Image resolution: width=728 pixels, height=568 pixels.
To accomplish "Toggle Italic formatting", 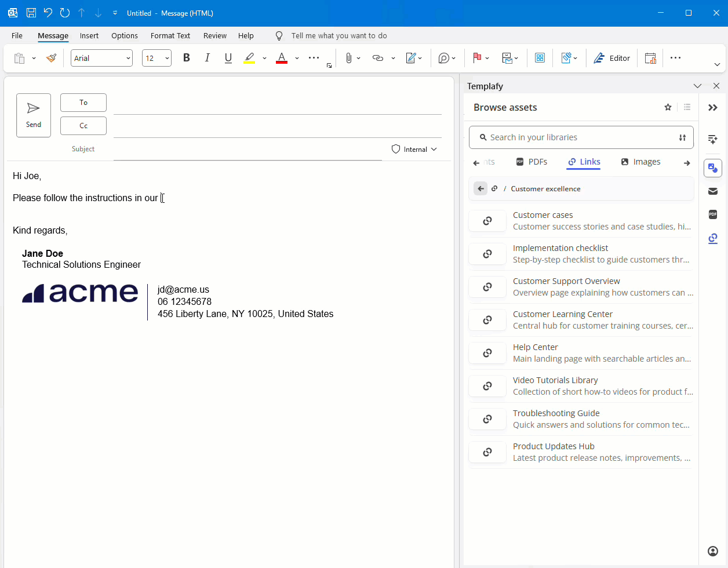I will [x=207, y=58].
